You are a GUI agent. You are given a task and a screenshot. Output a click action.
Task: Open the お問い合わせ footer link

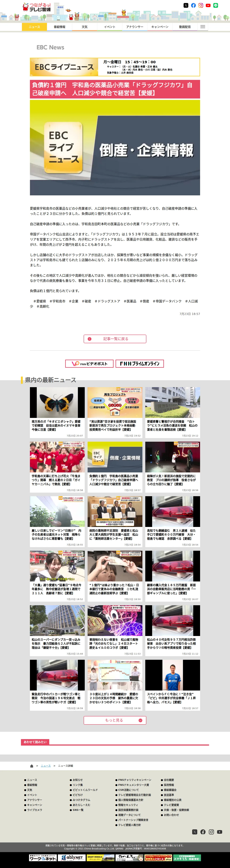click(x=171, y=815)
